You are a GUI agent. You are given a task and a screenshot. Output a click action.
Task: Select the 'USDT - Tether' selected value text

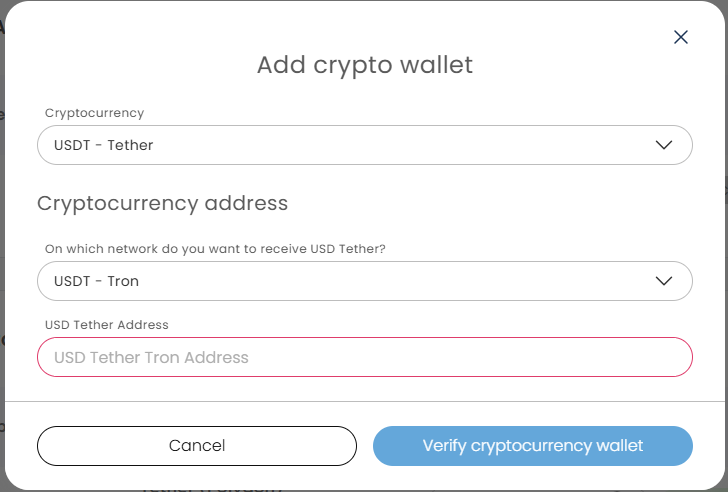104,145
